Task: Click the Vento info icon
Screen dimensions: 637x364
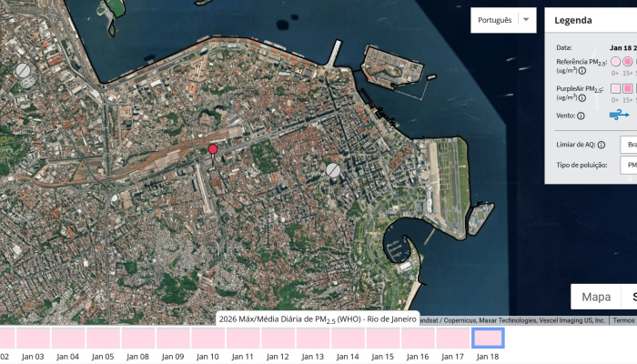Action: tap(581, 116)
